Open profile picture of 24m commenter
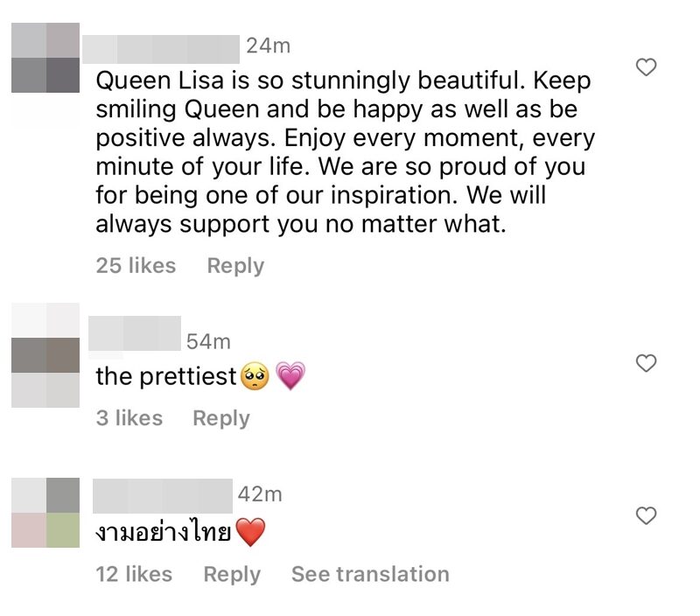Screen dimensions: 700x616 (x=45, y=58)
